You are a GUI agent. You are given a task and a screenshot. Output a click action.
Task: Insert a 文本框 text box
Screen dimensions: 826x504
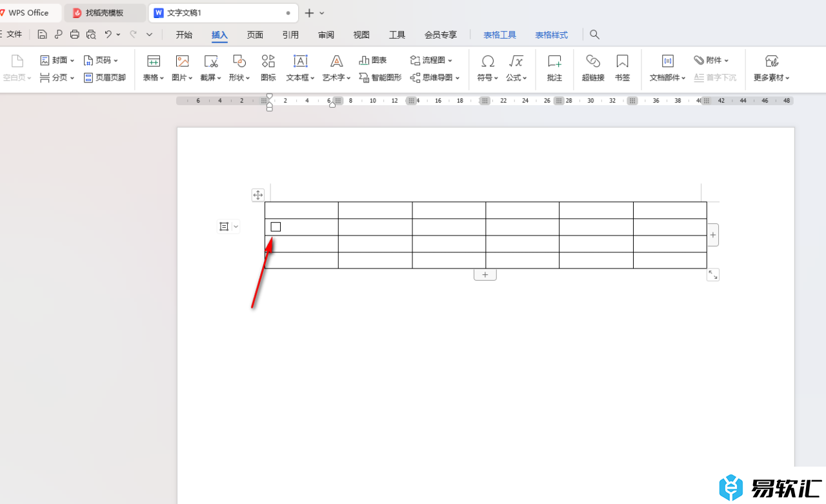pos(301,68)
